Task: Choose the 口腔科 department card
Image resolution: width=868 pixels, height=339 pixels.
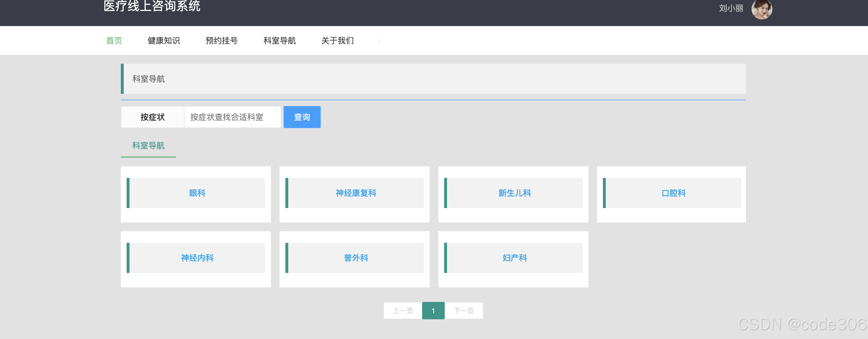Action: [673, 193]
